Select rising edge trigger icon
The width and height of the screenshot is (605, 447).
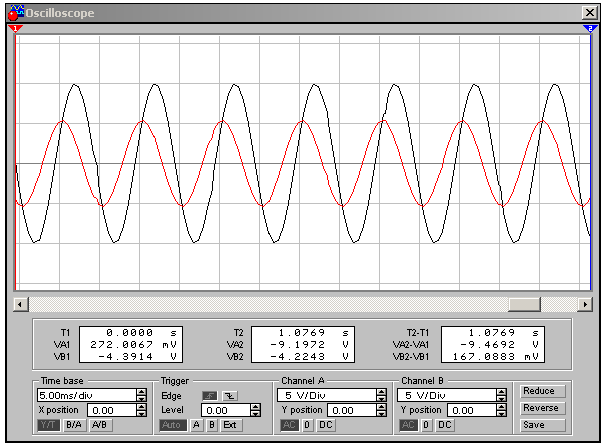click(x=210, y=396)
